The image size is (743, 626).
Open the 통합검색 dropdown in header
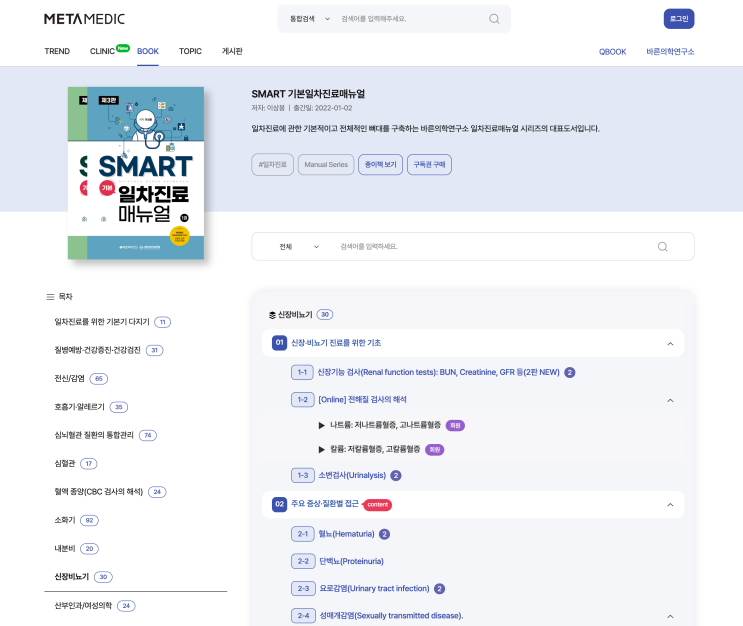click(310, 19)
